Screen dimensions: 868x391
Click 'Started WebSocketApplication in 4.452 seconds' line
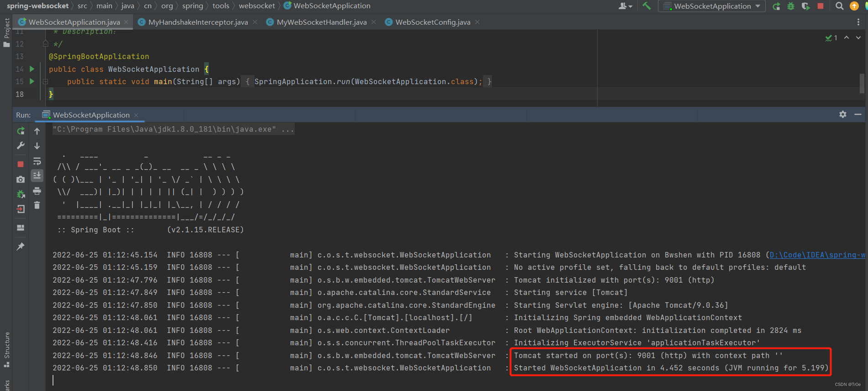671,368
